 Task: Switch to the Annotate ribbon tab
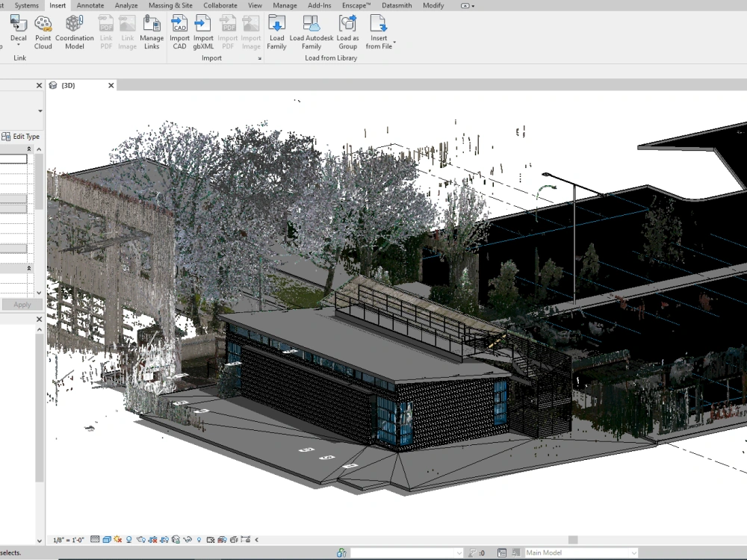[x=90, y=5]
